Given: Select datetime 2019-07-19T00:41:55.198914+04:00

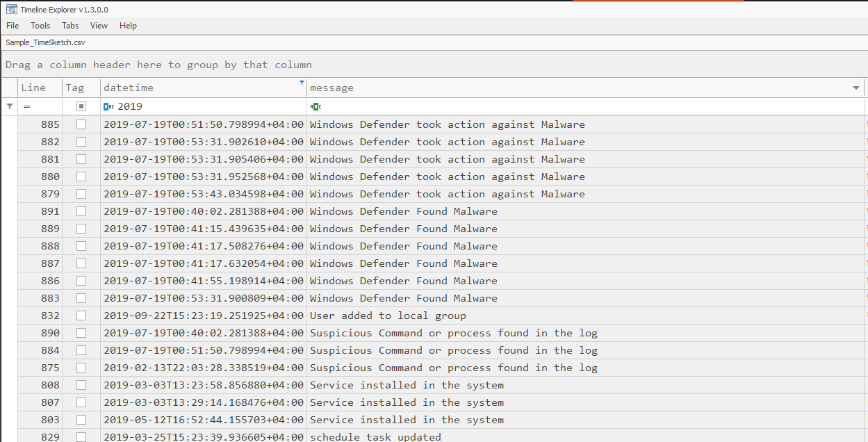Looking at the screenshot, I should pyautogui.click(x=204, y=281).
